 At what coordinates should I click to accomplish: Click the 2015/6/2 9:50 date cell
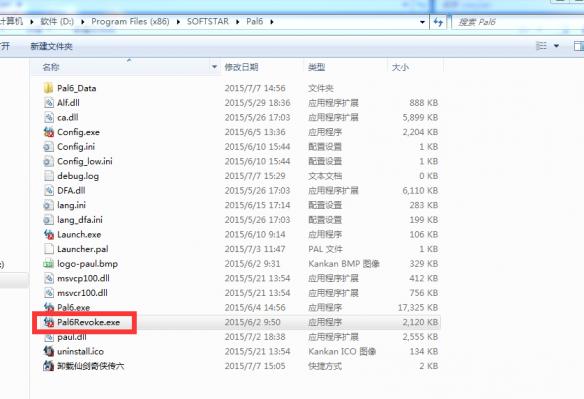click(253, 322)
